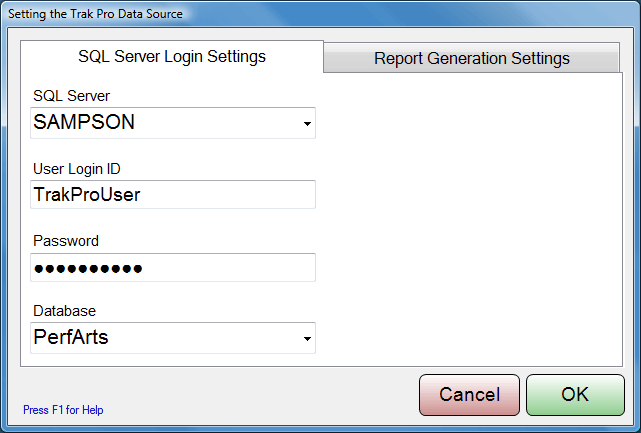Click the Password field label
Image resolution: width=641 pixels, height=433 pixels.
pos(66,241)
